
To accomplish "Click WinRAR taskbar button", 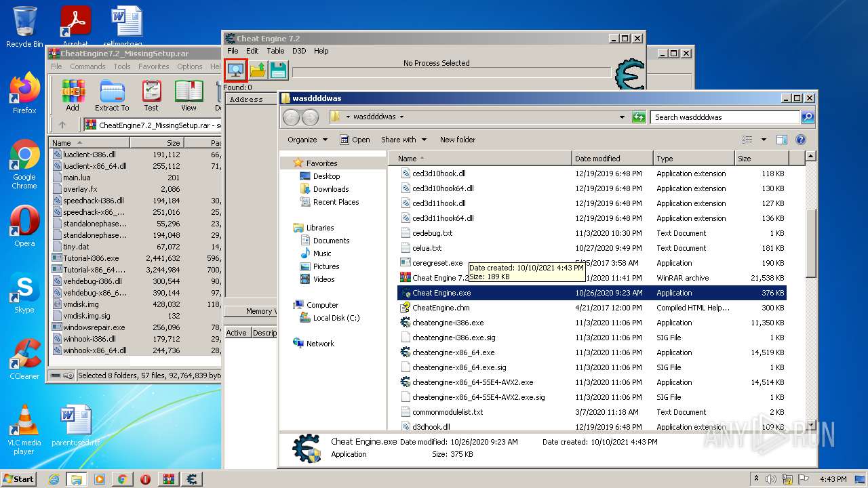I will pos(169,479).
